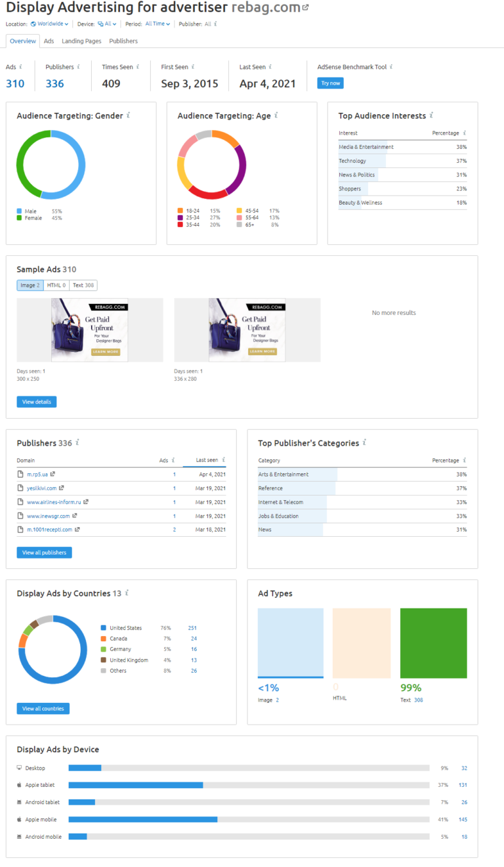Viewport: 504px width, 867px height.
Task: Show info for Audience Targeting: Gender
Action: point(129,116)
